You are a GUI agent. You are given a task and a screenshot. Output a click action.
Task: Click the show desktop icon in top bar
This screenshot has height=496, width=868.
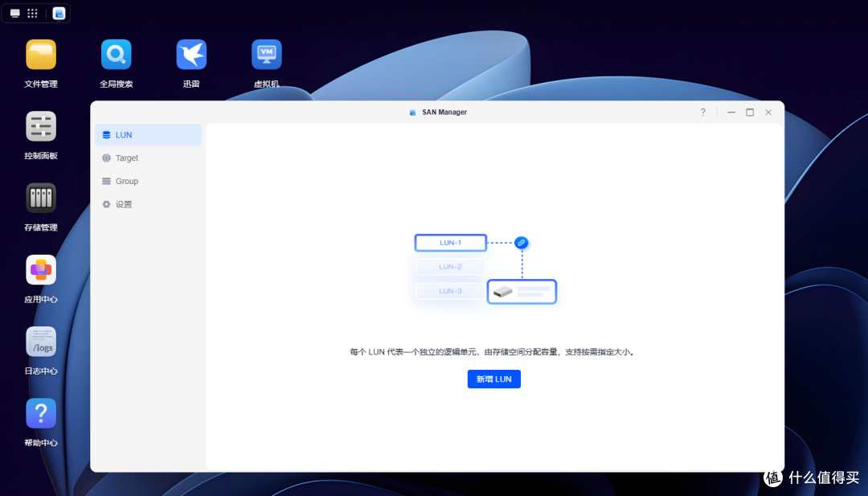[15, 14]
